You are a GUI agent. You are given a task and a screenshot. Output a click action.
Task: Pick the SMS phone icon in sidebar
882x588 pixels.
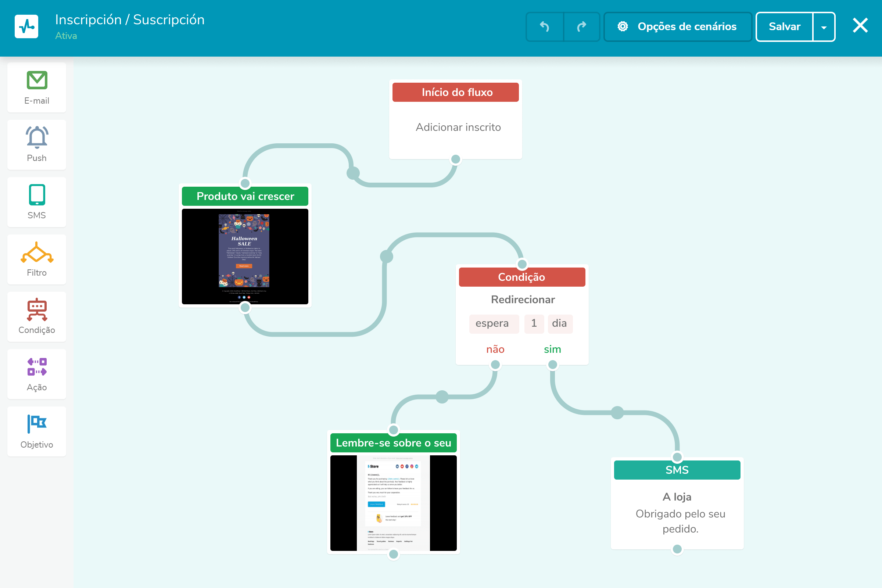pyautogui.click(x=37, y=195)
